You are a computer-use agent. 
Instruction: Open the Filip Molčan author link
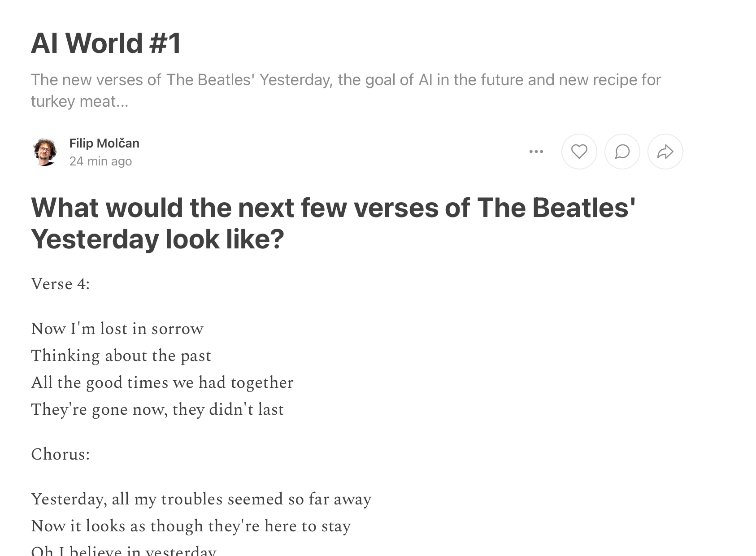coord(104,143)
